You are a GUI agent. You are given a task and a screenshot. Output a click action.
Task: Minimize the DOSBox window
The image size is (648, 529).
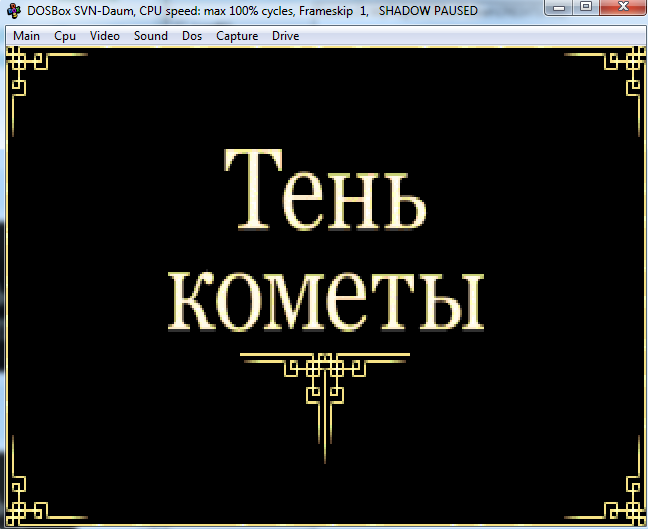(x=559, y=7)
